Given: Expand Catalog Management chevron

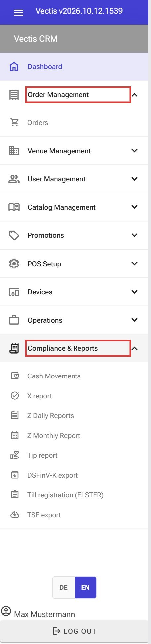Looking at the screenshot, I should coord(134,207).
